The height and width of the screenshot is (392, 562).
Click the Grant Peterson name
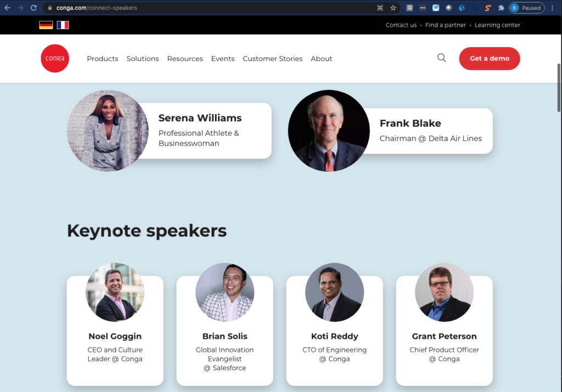click(444, 337)
